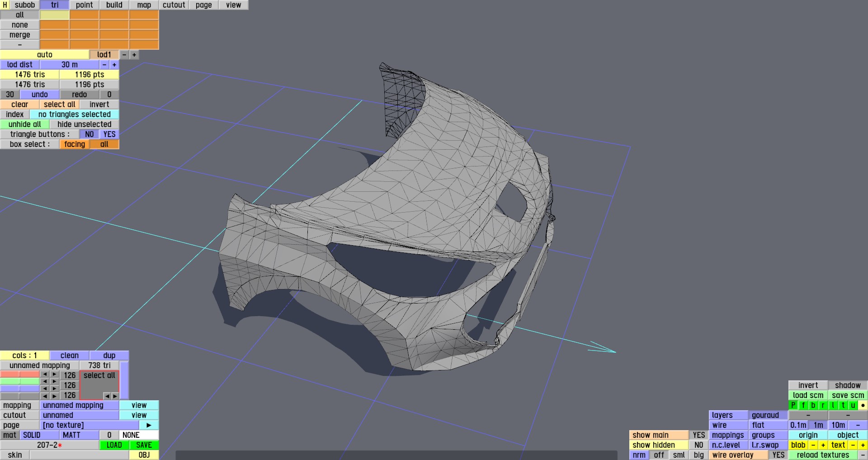Click 'select all' next to clear
The height and width of the screenshot is (460, 868).
(x=59, y=104)
